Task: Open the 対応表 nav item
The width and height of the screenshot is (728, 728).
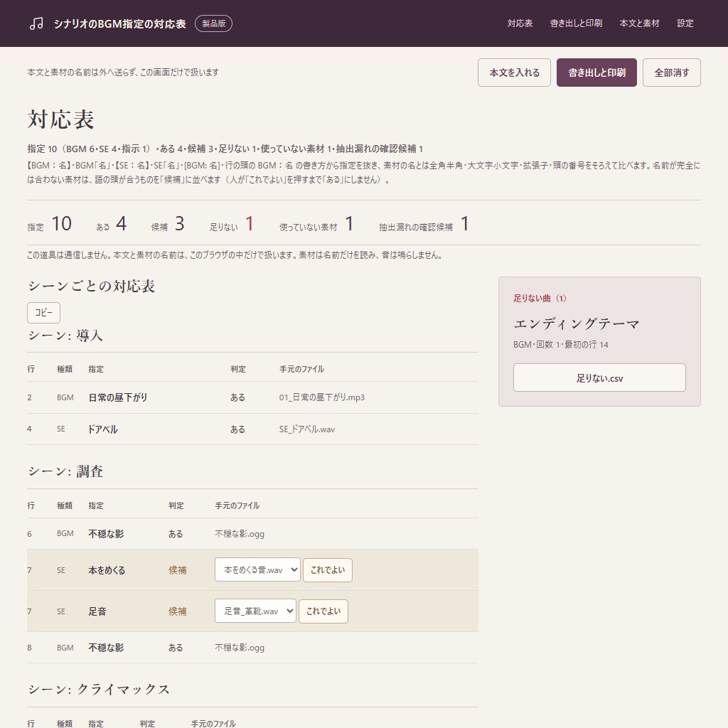Action: point(520,23)
